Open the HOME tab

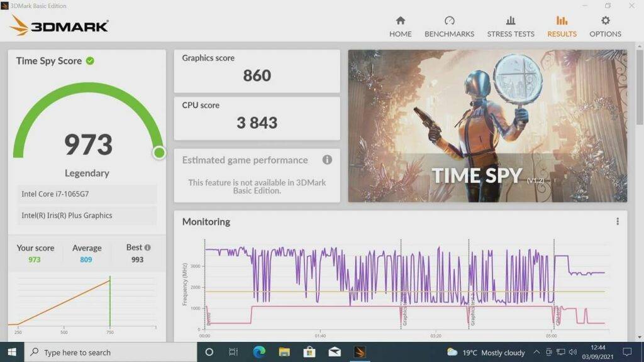click(400, 26)
